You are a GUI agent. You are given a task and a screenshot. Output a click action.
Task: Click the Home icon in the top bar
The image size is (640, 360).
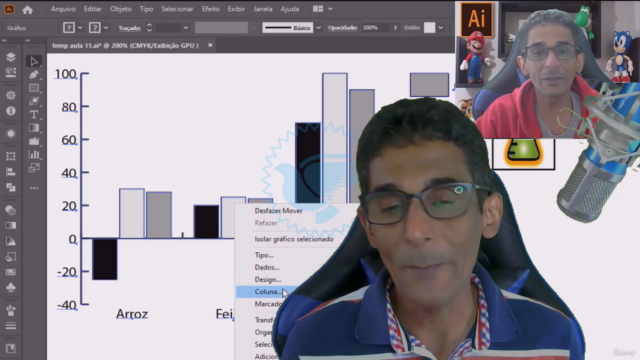pyautogui.click(x=27, y=9)
